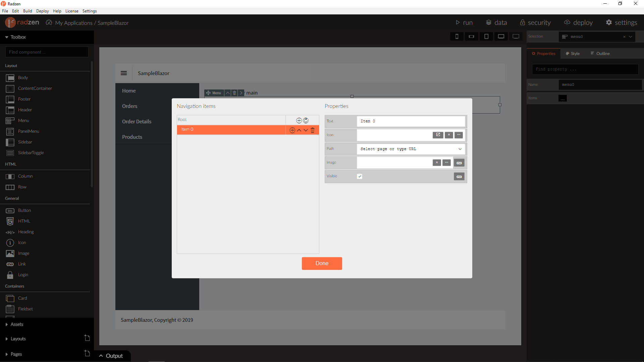Open the File menu
This screenshot has width=644, height=362.
[x=5, y=11]
